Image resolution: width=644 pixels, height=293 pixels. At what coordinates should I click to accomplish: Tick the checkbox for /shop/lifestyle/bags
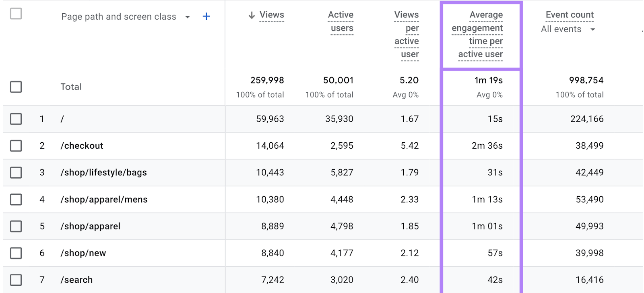pos(16,173)
